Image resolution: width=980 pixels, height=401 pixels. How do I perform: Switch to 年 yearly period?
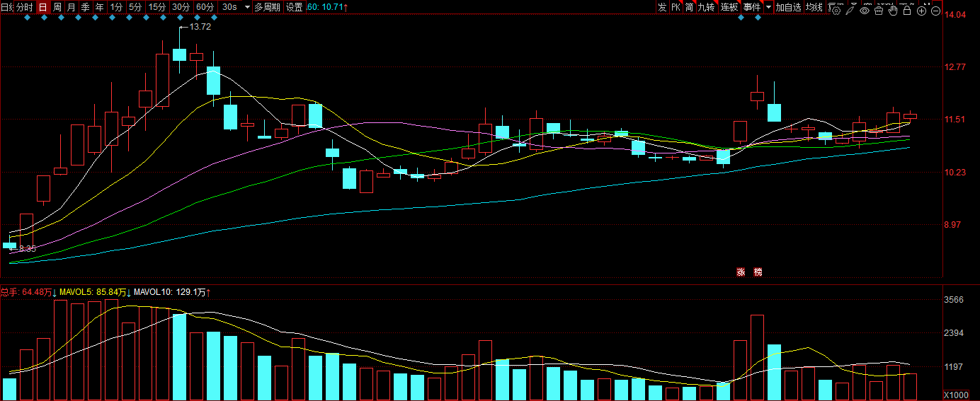(x=100, y=7)
